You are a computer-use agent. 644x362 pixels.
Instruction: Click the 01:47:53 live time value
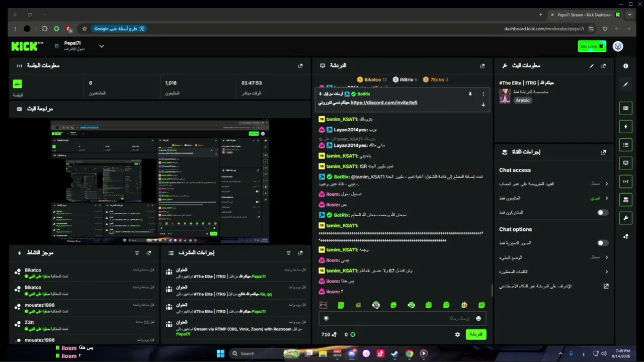click(x=252, y=83)
